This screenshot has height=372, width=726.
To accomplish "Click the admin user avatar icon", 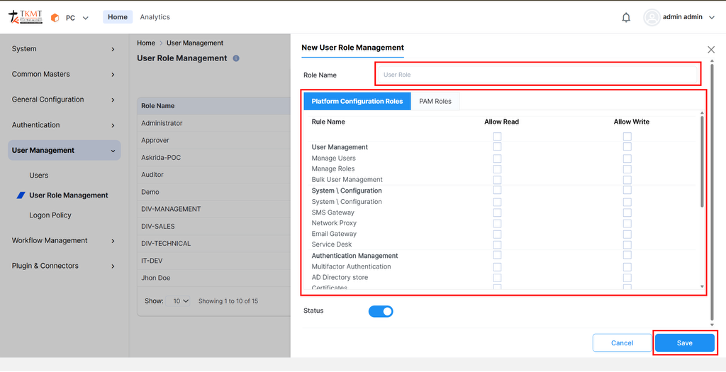I will click(651, 18).
